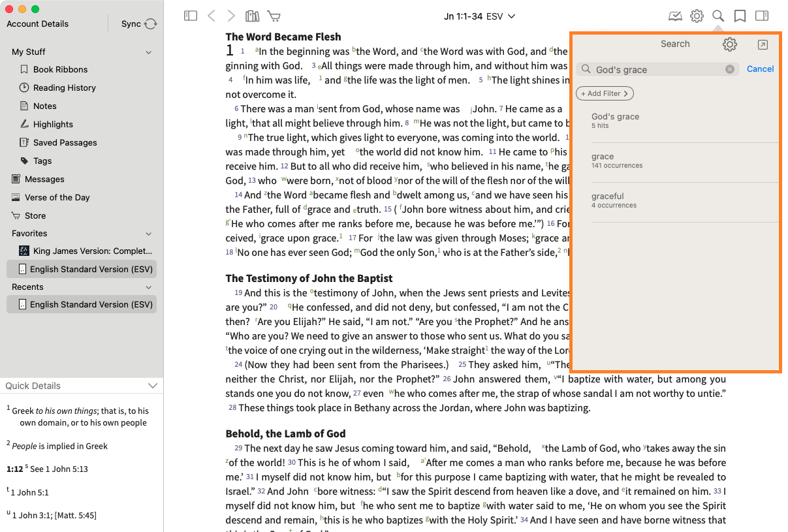Click the Sync refresh icon
The height and width of the screenshot is (532, 788).
[x=151, y=24]
